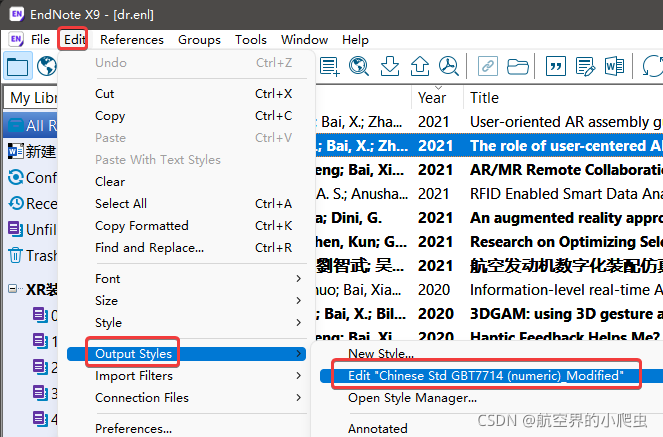Click New Reference toolbar icon

tap(330, 66)
